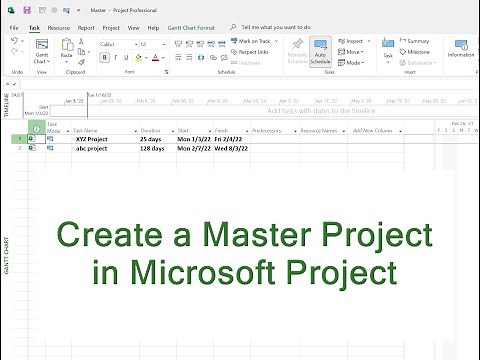This screenshot has height=360, width=480.
Task: Open the Mark on Track dropdown arrow
Action: pyautogui.click(x=276, y=41)
